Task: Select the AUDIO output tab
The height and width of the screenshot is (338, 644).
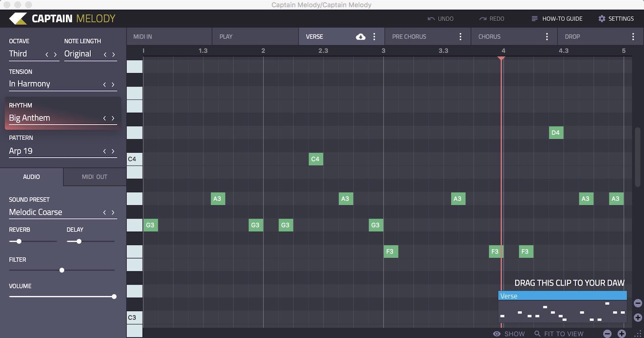Action: [x=31, y=177]
